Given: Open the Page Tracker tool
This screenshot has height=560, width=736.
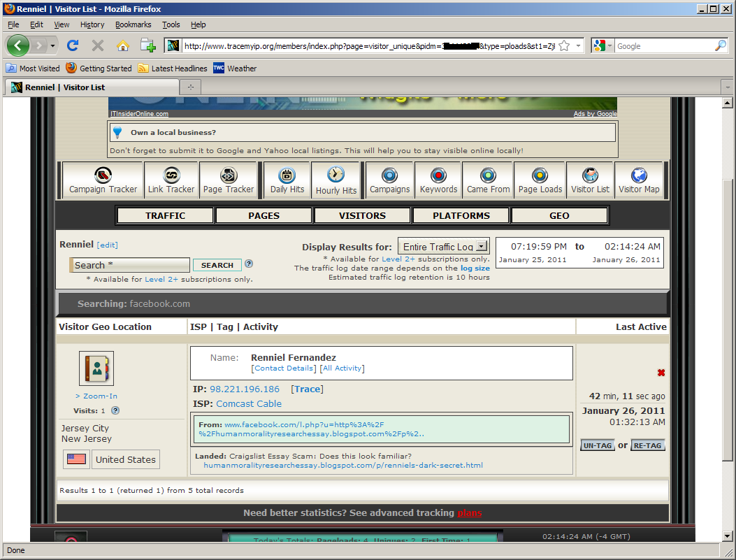Looking at the screenshot, I should click(229, 180).
